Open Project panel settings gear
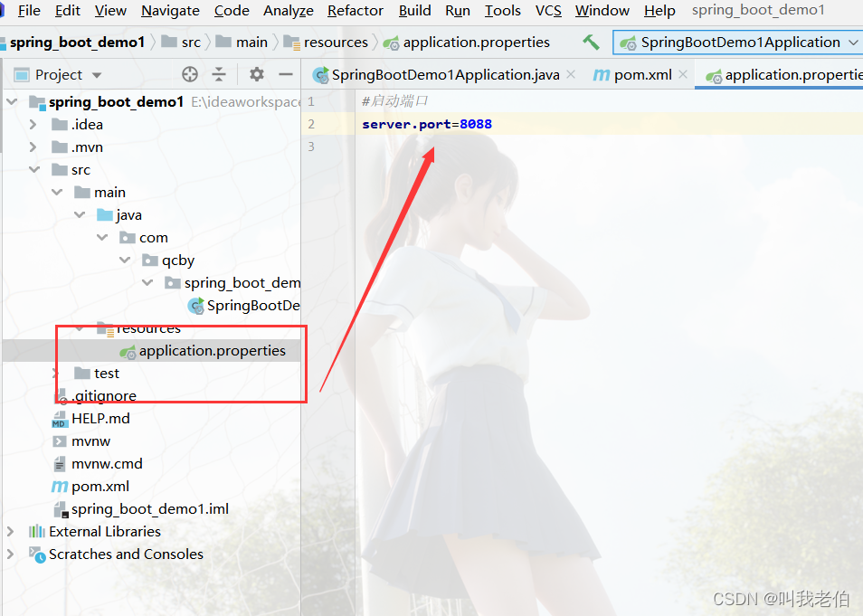 tap(257, 74)
